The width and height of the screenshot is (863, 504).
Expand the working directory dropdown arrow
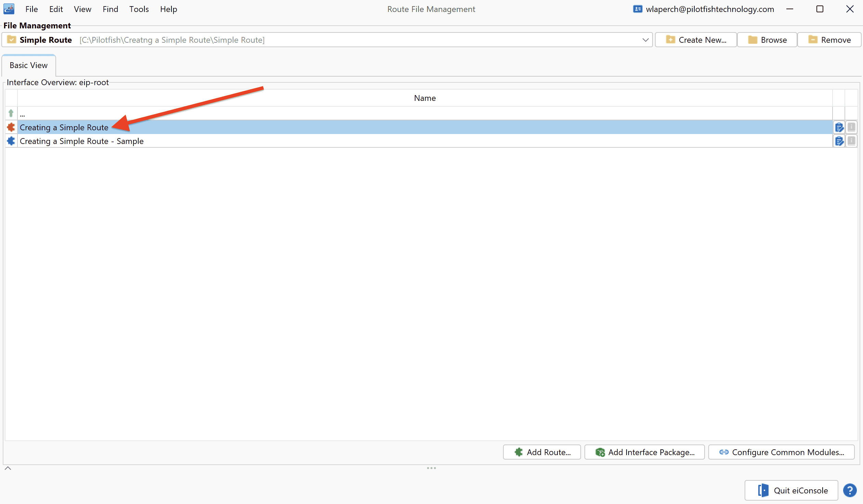[645, 40]
